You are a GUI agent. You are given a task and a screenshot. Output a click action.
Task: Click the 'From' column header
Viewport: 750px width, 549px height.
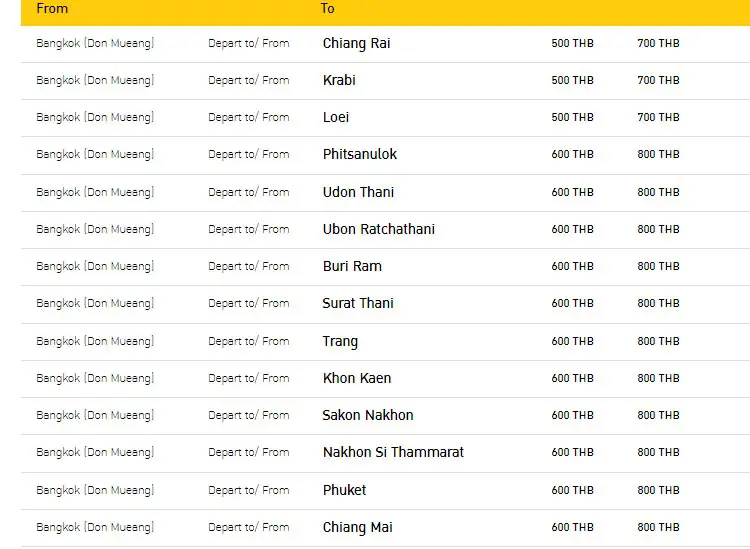tap(52, 9)
